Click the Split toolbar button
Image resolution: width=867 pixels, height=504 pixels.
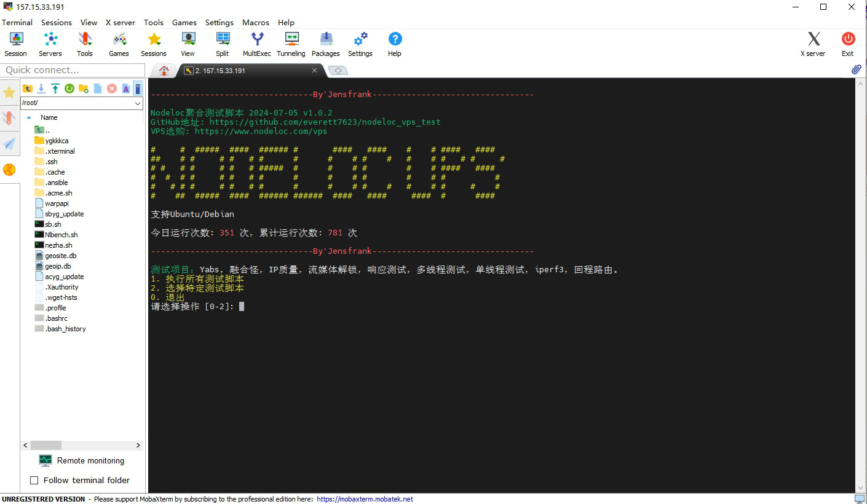pyautogui.click(x=223, y=45)
